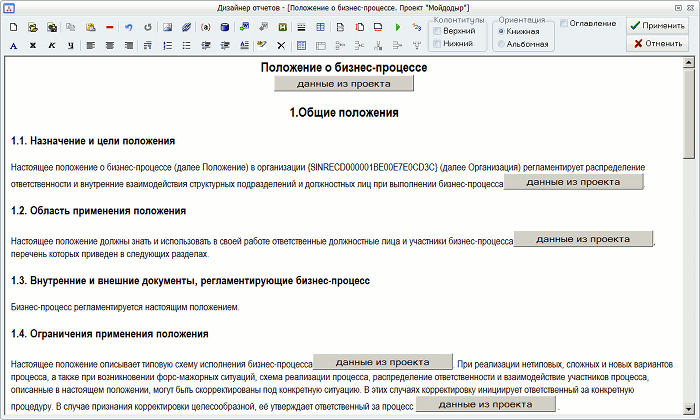Click the red minus delete icon
700x420 pixels.
[110, 27]
